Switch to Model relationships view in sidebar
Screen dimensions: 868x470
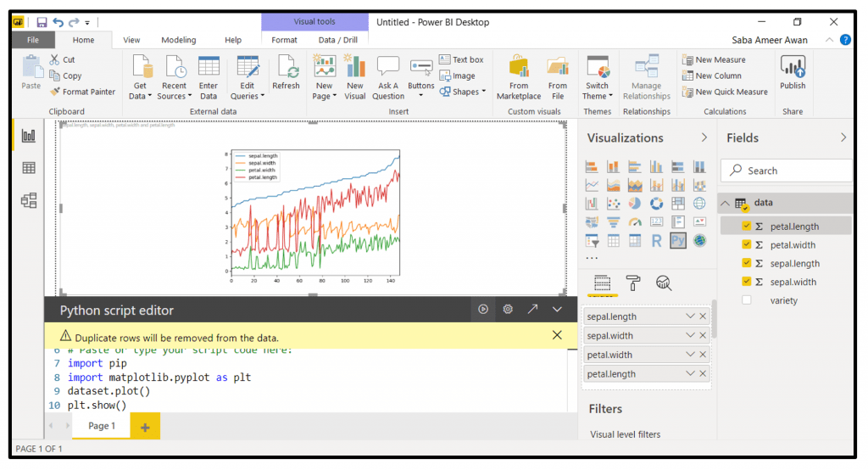tap(28, 200)
